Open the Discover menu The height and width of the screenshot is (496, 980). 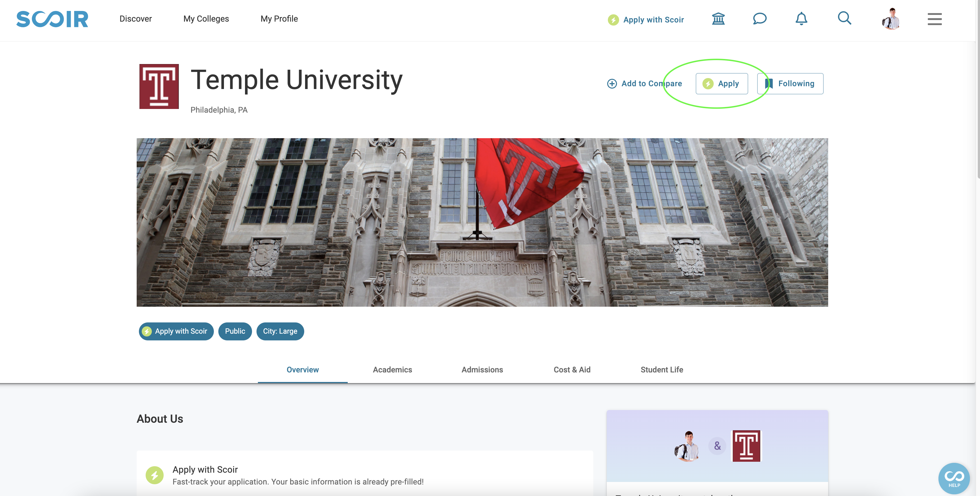click(136, 19)
